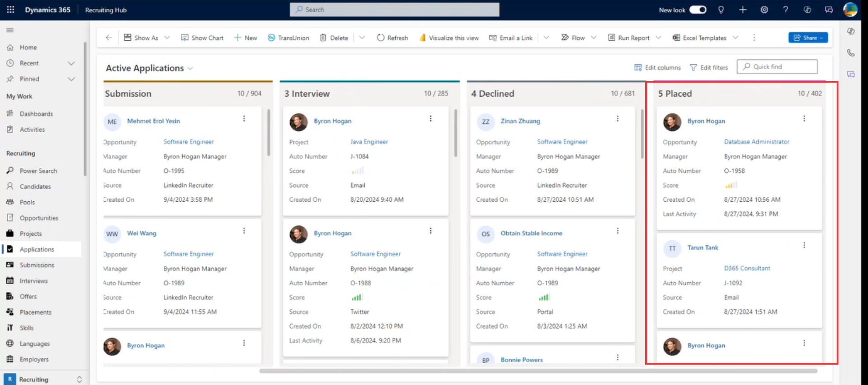This screenshot has width=868, height=385.
Task: Expand the Recent chevron
Action: [x=71, y=63]
